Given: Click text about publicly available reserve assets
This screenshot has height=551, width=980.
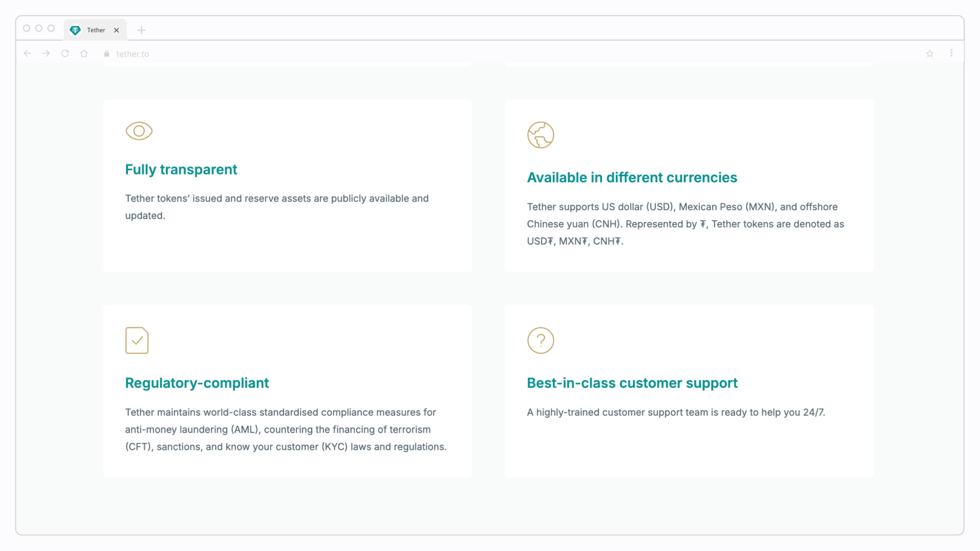Looking at the screenshot, I should [x=277, y=207].
